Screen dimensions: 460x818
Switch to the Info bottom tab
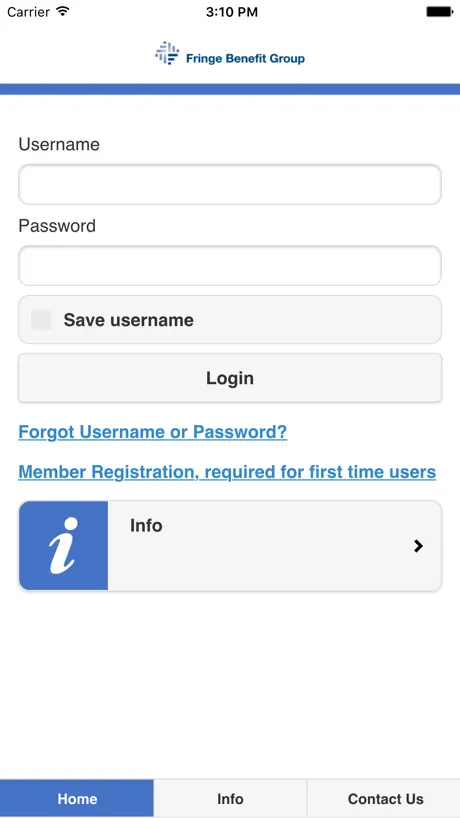(x=230, y=798)
